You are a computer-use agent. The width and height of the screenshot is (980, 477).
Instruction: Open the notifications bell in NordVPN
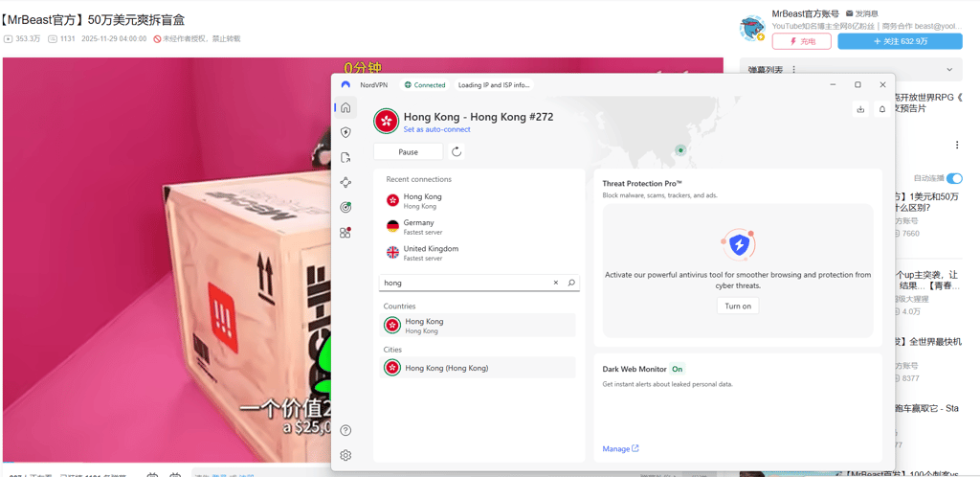[x=882, y=109]
